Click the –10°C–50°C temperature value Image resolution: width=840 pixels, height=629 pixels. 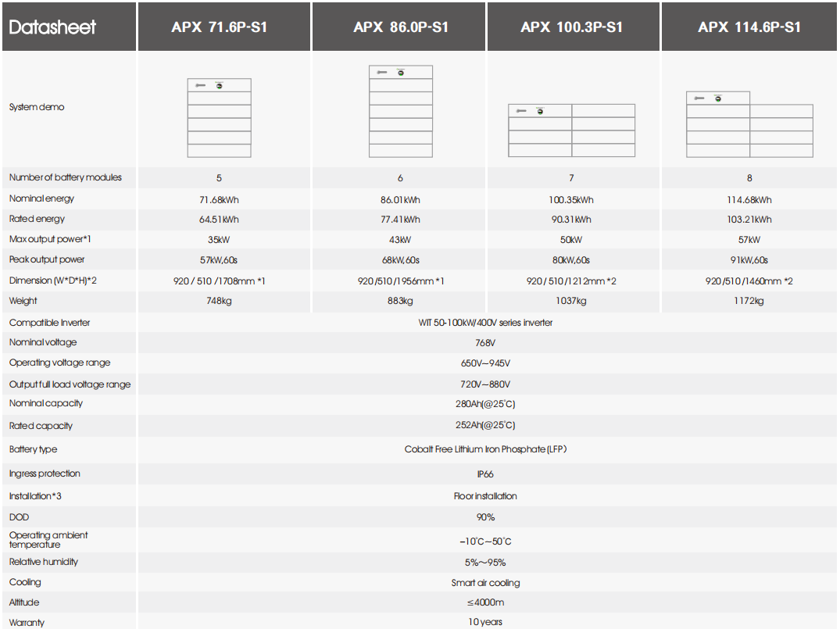(485, 541)
